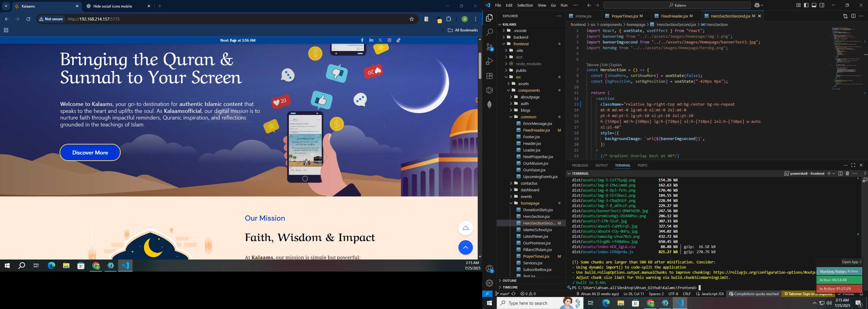
Task: Toggle the bottom panel visibility
Action: (814, 5)
